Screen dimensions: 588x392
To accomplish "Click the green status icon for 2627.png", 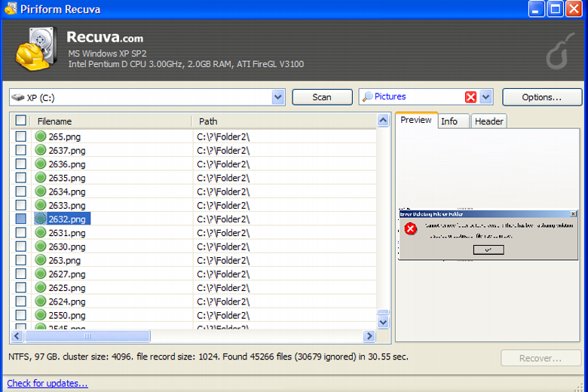I will [40, 274].
